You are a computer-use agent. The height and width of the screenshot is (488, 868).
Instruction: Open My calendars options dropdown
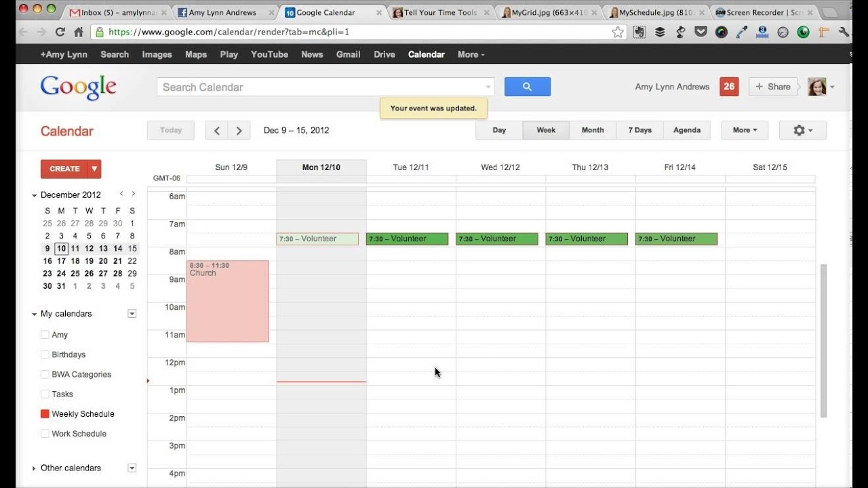132,314
